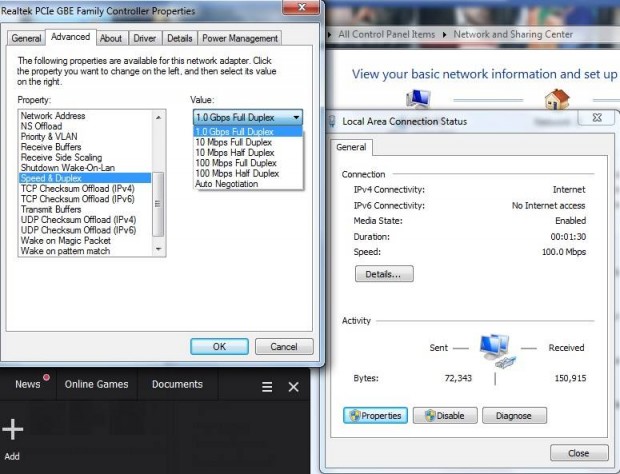Select Network Address property
Screen dimensions: 620x474
click(x=53, y=116)
